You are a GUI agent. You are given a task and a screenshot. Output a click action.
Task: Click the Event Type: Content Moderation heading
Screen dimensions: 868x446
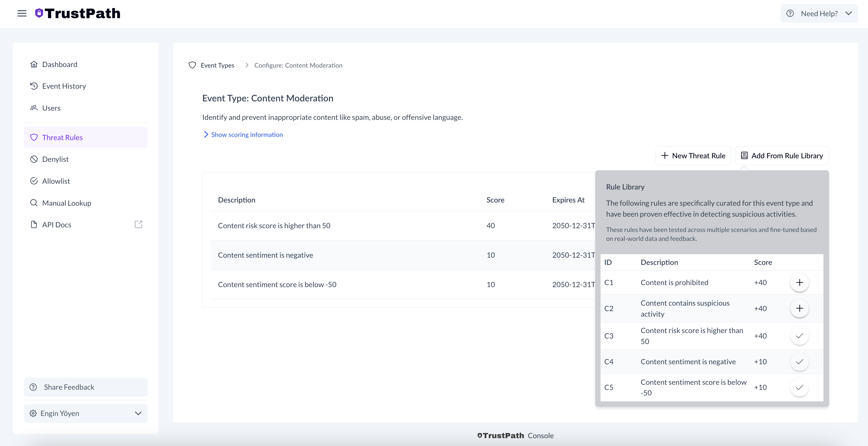click(x=267, y=98)
